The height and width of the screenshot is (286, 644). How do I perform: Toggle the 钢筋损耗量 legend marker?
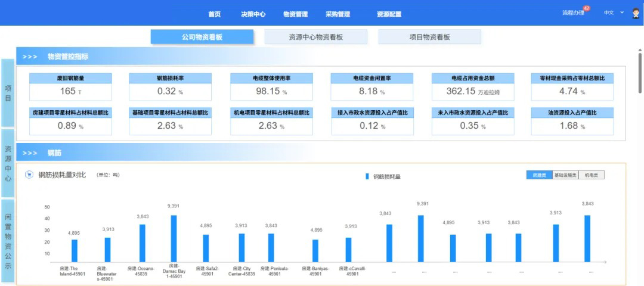367,177
